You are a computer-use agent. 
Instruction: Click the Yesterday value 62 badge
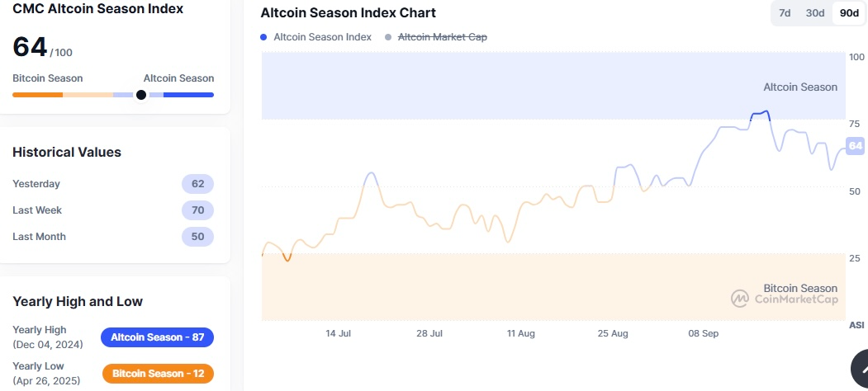click(197, 184)
